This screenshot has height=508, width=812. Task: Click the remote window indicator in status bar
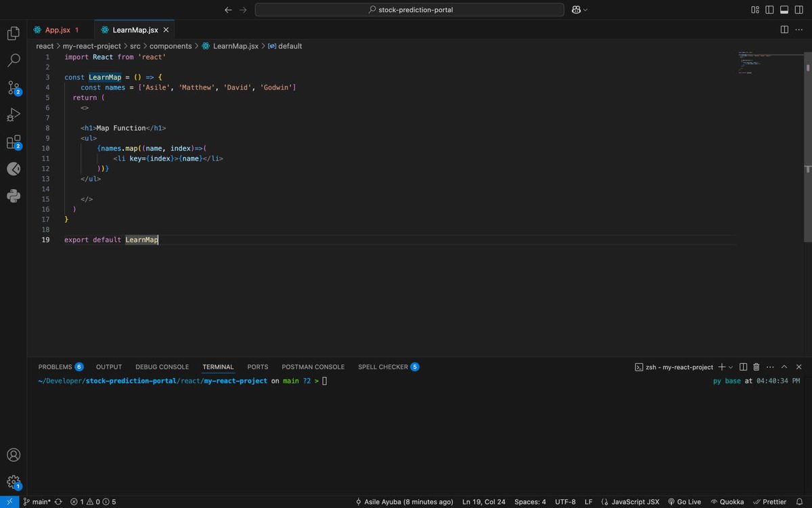click(9, 502)
